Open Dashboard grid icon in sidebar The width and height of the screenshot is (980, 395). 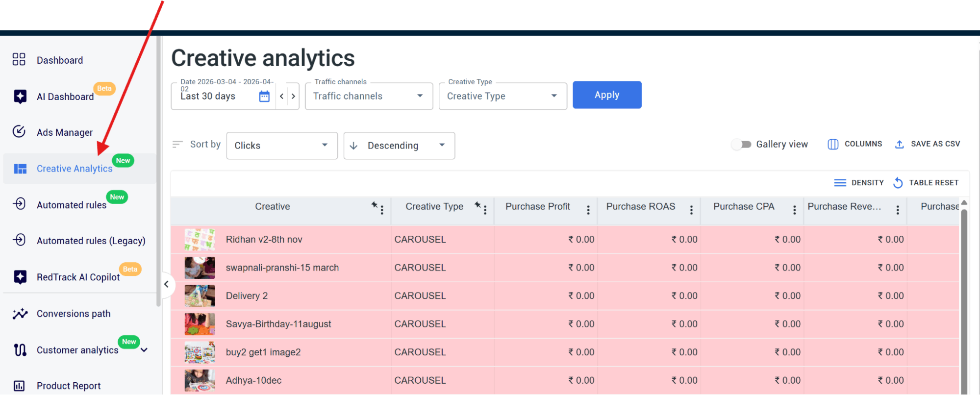point(19,60)
